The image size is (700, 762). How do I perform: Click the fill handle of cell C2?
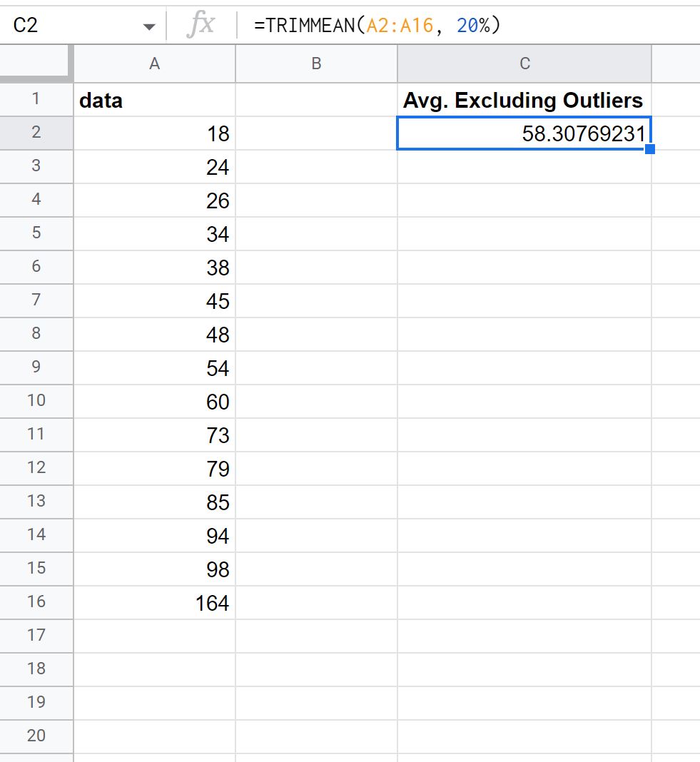coord(650,148)
